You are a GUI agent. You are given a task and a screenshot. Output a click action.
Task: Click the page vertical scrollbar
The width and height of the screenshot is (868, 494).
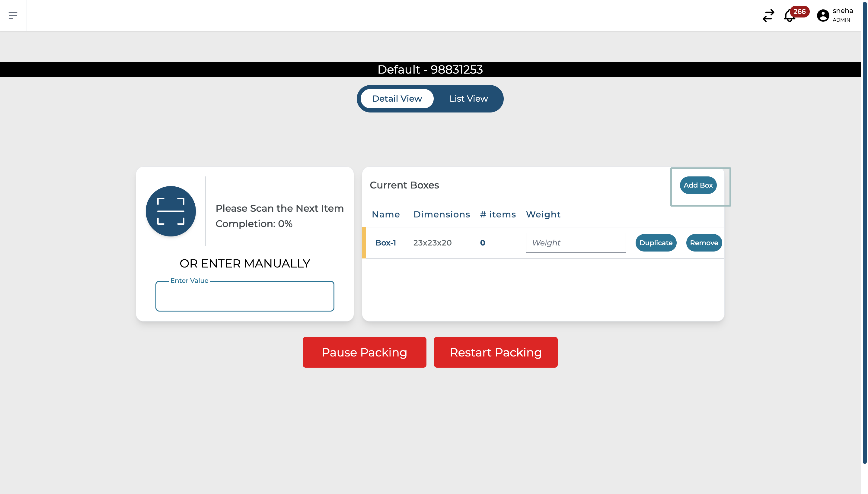coord(864,238)
